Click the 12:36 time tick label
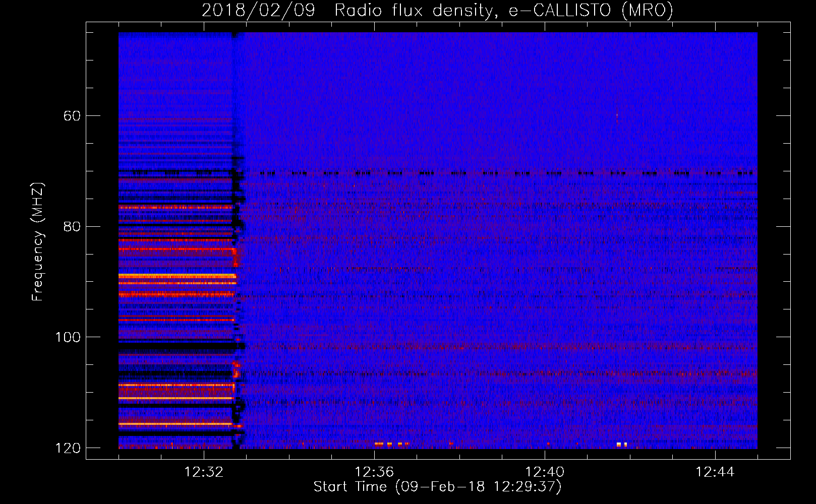816x504 pixels. pyautogui.click(x=374, y=472)
